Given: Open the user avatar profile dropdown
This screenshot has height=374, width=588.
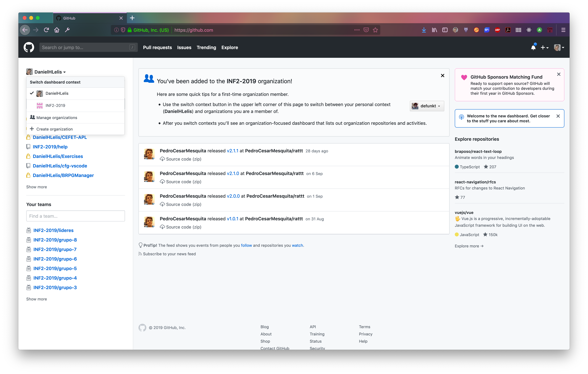Looking at the screenshot, I should [x=559, y=47].
